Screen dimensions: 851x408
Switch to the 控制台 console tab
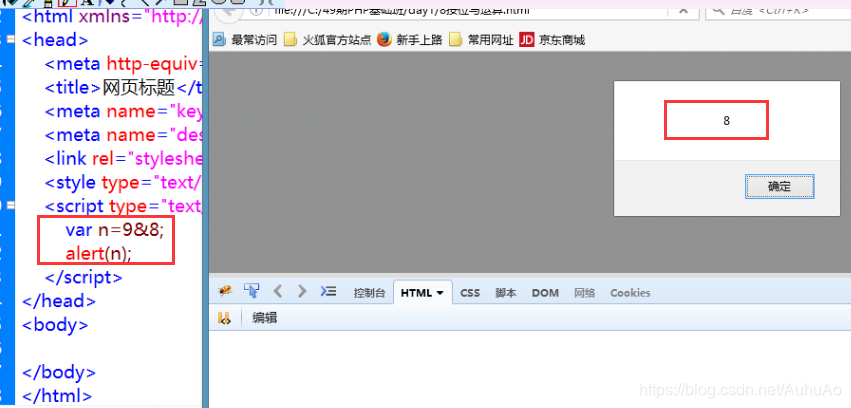[369, 293]
